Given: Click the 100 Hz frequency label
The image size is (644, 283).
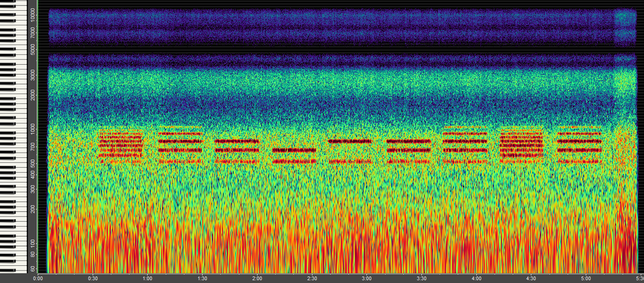Looking at the screenshot, I should (x=32, y=243).
